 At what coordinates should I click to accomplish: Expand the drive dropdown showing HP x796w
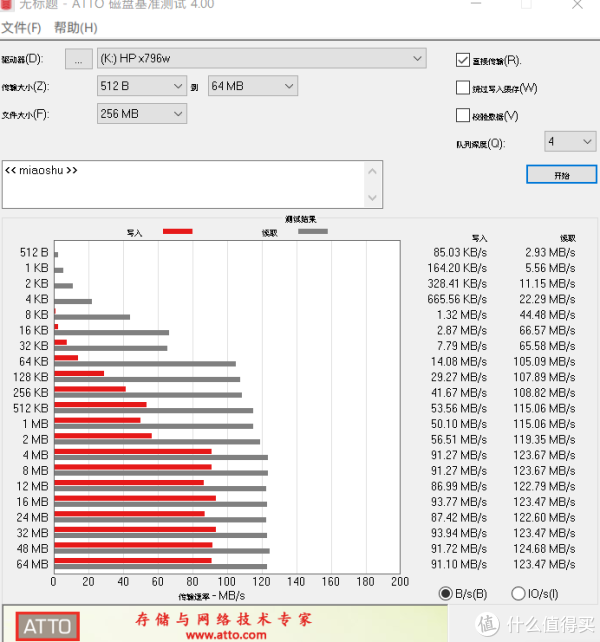point(262,59)
